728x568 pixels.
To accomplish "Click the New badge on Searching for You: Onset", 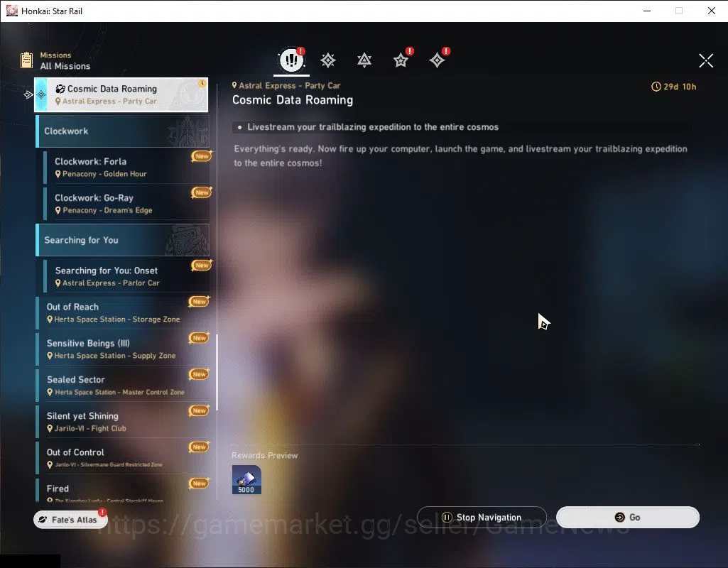I will click(x=202, y=265).
